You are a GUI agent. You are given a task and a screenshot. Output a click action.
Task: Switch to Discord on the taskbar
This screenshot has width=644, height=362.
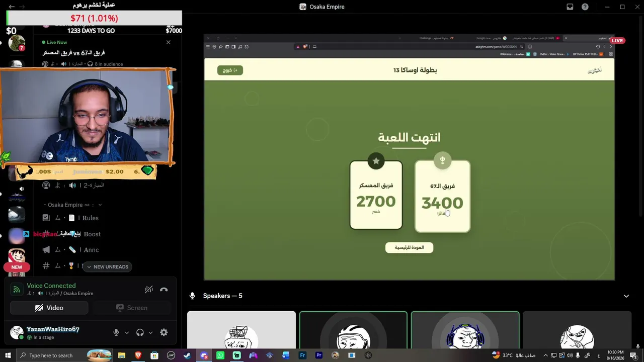click(204, 355)
